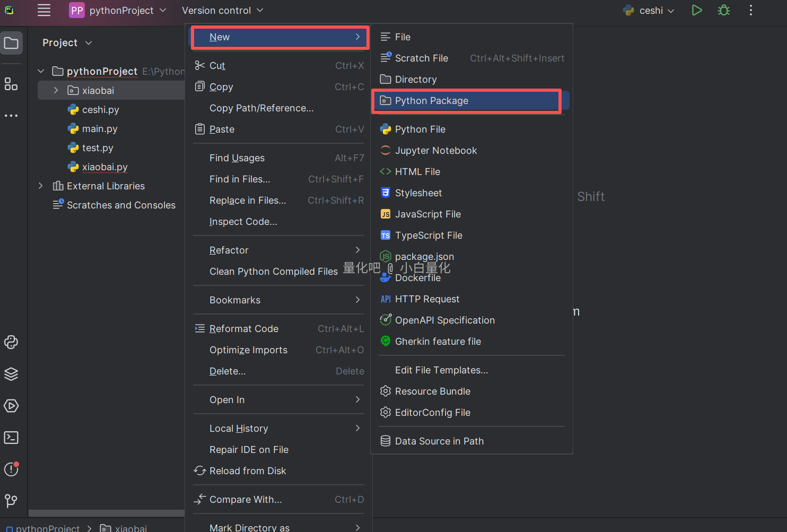
Task: Open the Python Packages layers icon
Action: pyautogui.click(x=11, y=374)
